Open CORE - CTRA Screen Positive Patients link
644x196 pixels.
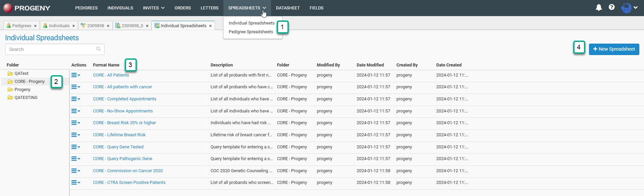[129, 183]
